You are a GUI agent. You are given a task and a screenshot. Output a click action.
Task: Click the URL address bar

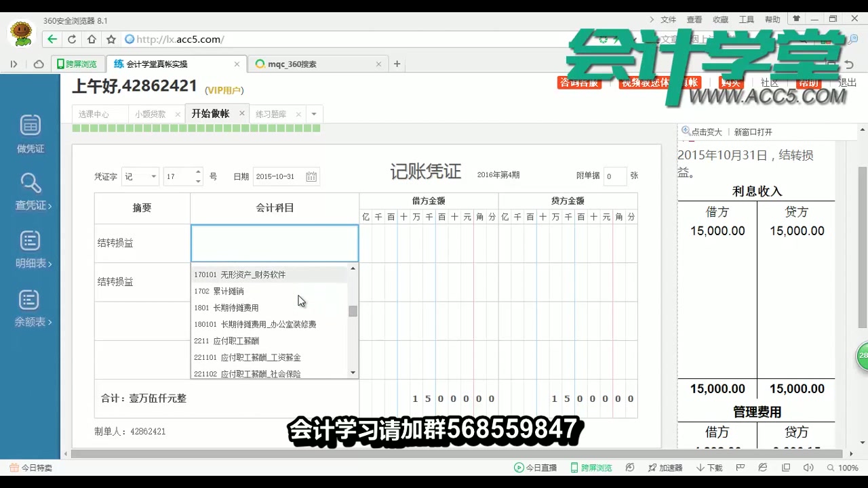tap(353, 39)
